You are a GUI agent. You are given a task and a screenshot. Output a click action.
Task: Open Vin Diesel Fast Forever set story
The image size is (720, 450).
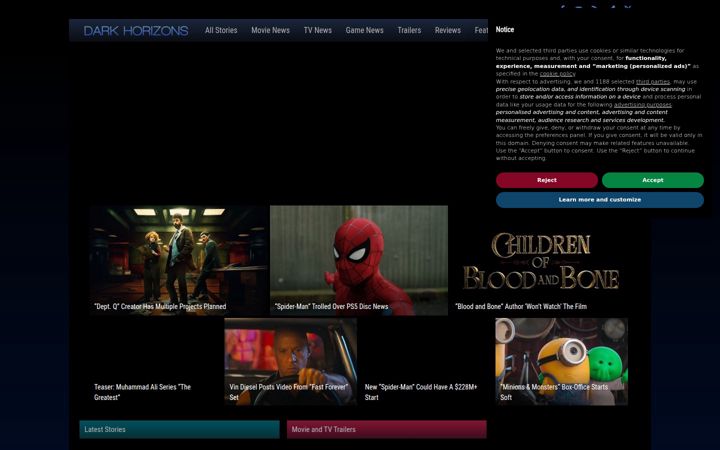point(290,362)
